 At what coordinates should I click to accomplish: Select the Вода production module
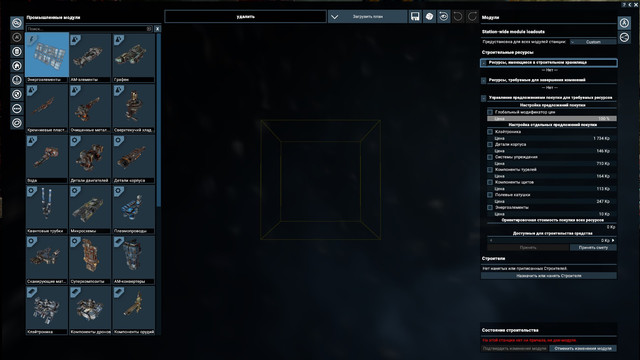(x=47, y=159)
